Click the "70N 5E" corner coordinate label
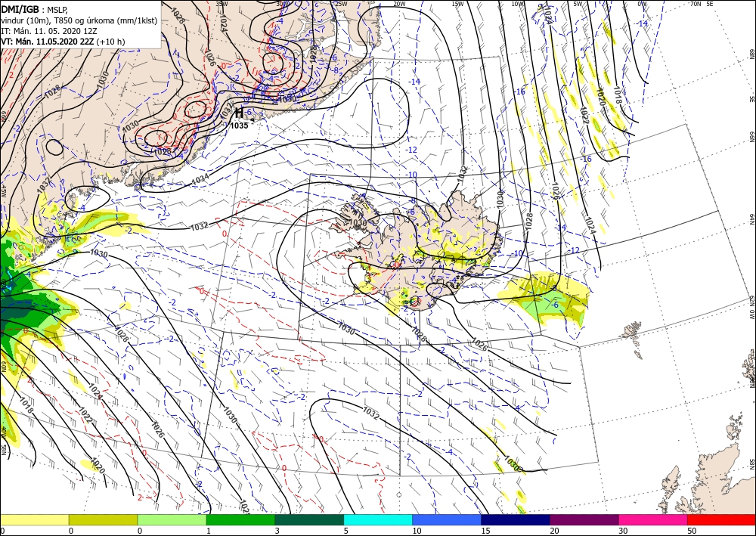The width and height of the screenshot is (756, 536). (702, 4)
